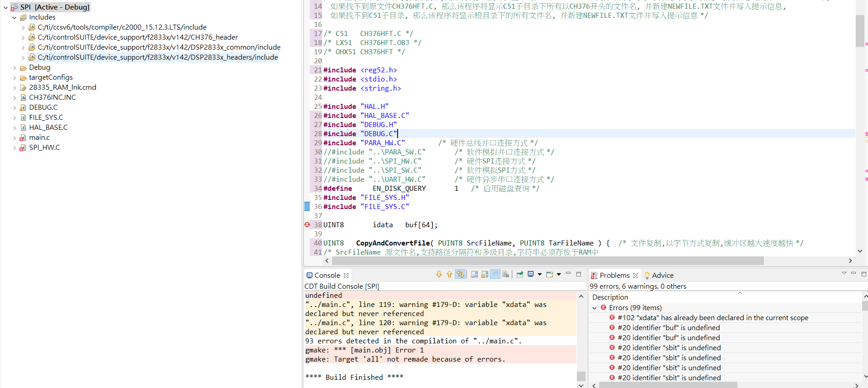Click editor scroll-right arrow
The image size is (868, 388).
851,261
